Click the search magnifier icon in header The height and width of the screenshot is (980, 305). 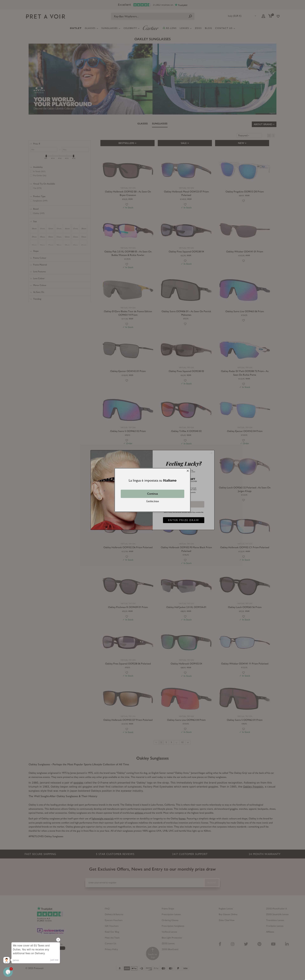pyautogui.click(x=190, y=16)
